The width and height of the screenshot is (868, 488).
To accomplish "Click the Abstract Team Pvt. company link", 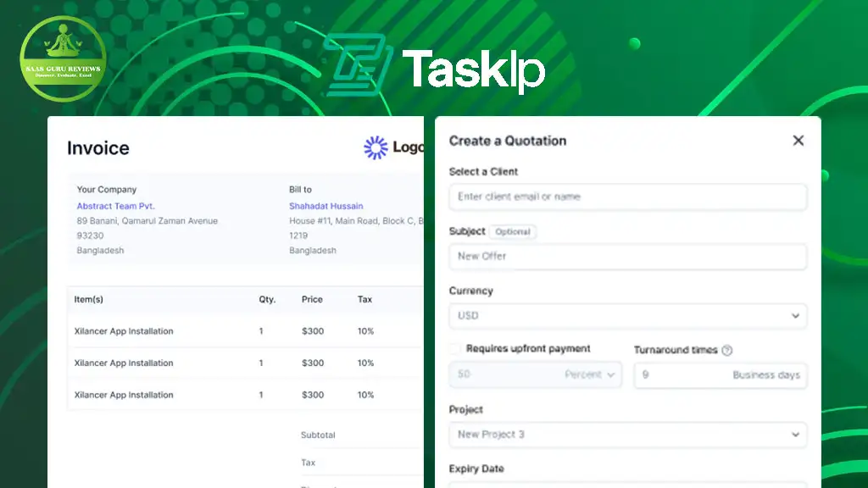I will coord(115,206).
